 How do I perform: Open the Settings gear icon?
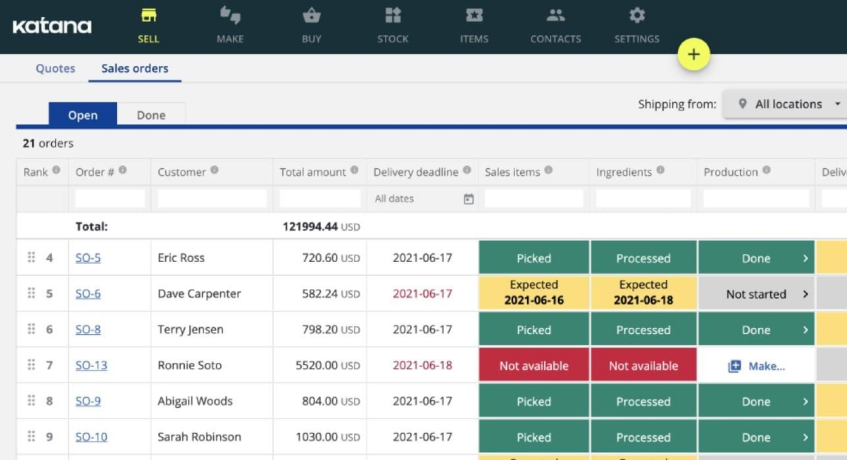(636, 16)
